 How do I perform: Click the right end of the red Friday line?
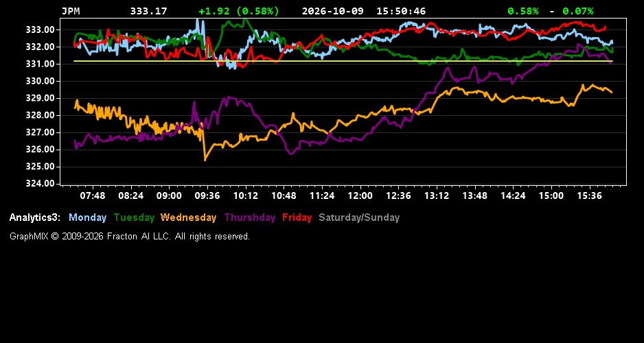[x=605, y=27]
